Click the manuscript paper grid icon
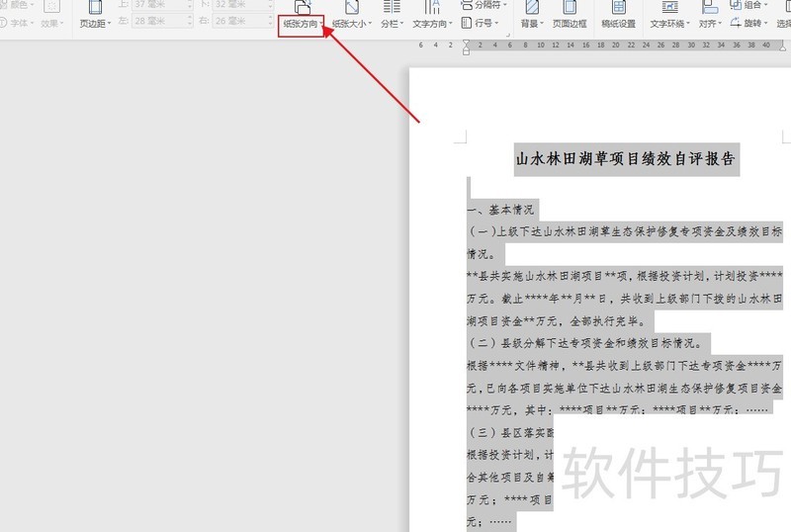The height and width of the screenshot is (532, 791). coord(619,7)
